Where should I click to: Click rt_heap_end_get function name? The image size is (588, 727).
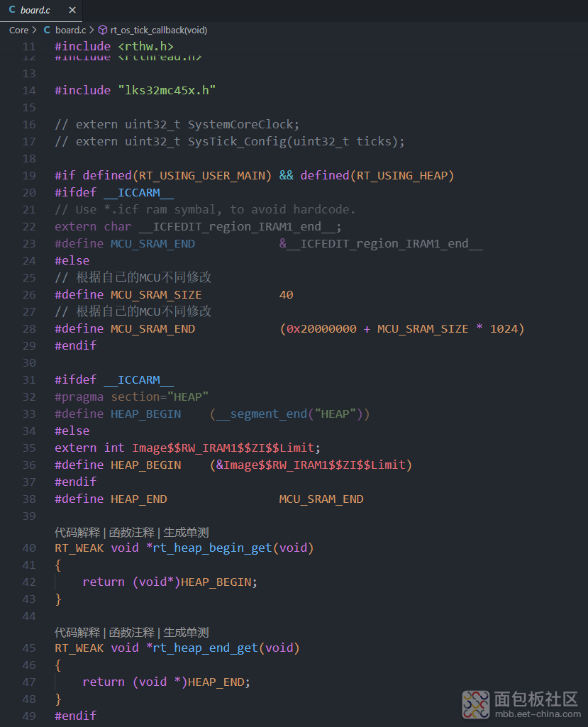coord(206,648)
